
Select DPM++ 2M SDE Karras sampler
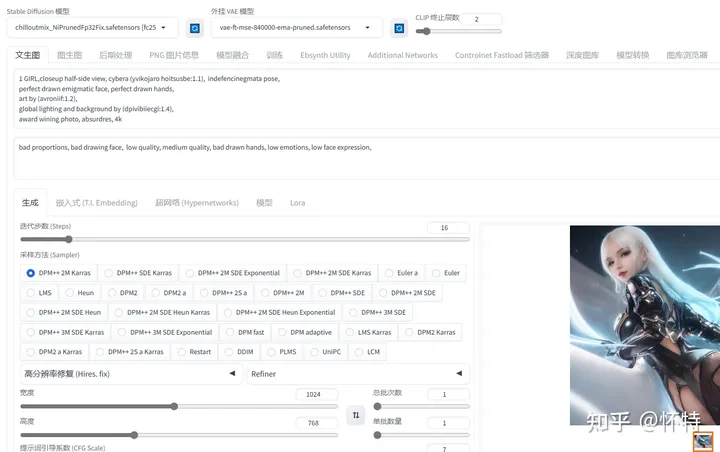pos(332,273)
